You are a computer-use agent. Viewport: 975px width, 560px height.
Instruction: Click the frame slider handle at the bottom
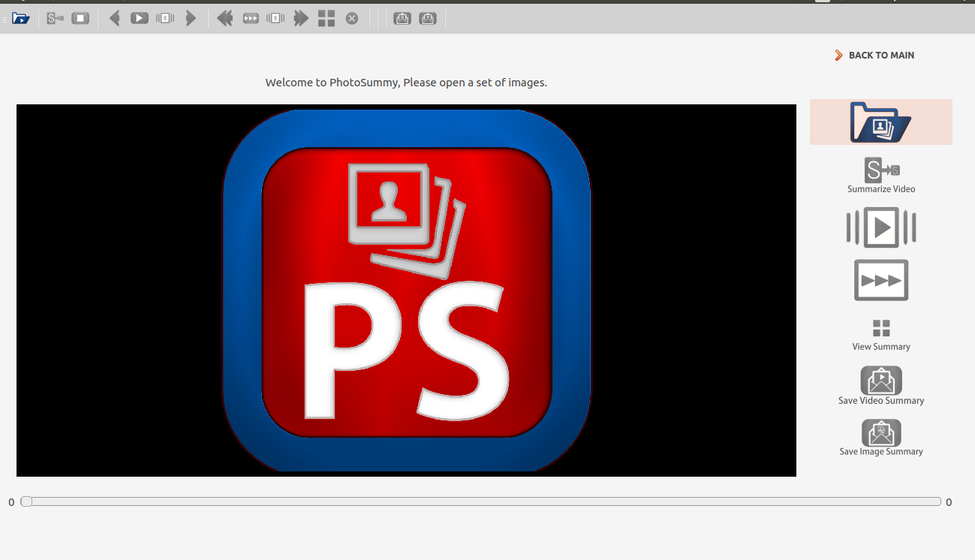click(26, 501)
